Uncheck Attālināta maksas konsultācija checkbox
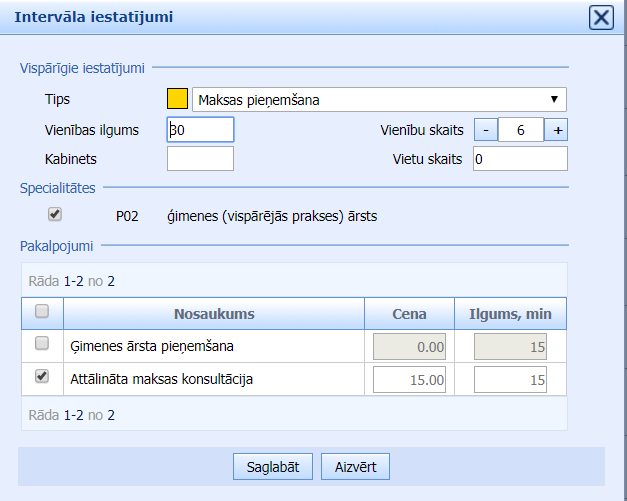Screen dimensions: 627x501 (x=42, y=377)
